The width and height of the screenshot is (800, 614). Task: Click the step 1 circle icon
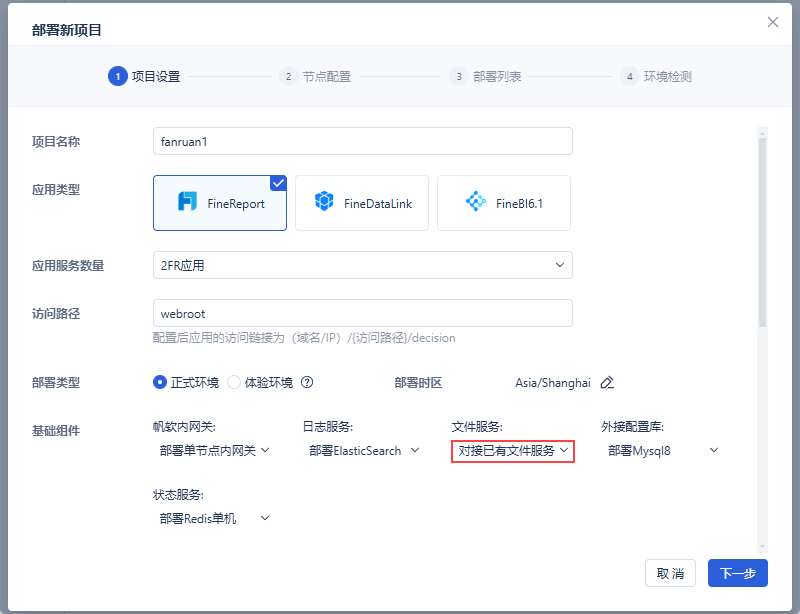click(x=118, y=77)
